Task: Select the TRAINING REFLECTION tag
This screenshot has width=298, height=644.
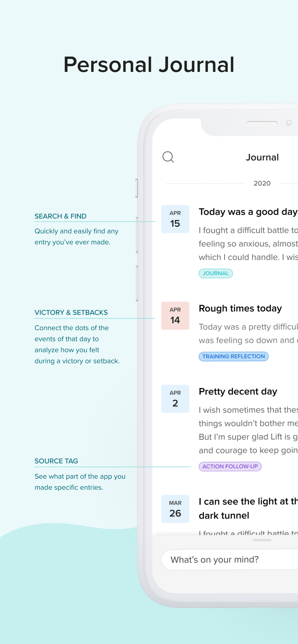Action: click(233, 356)
